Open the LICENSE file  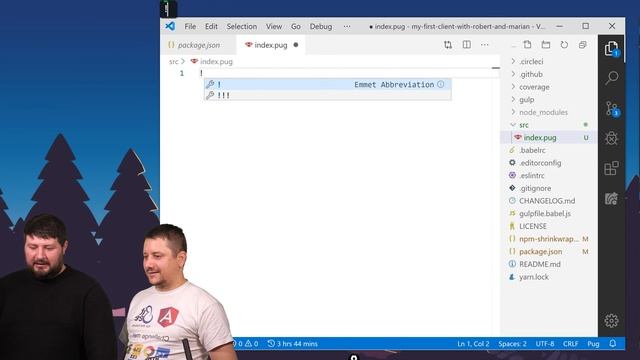pos(533,226)
